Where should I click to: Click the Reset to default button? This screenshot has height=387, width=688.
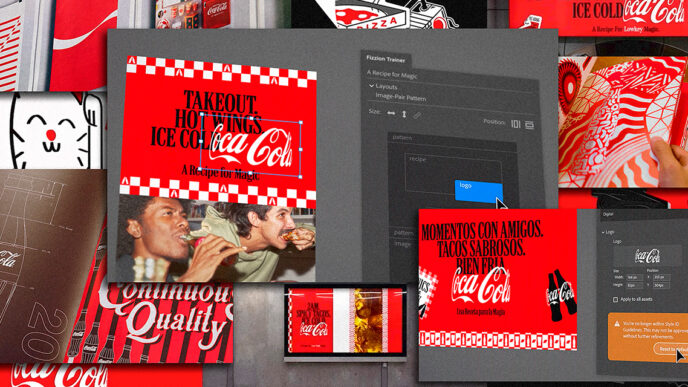[671, 349]
